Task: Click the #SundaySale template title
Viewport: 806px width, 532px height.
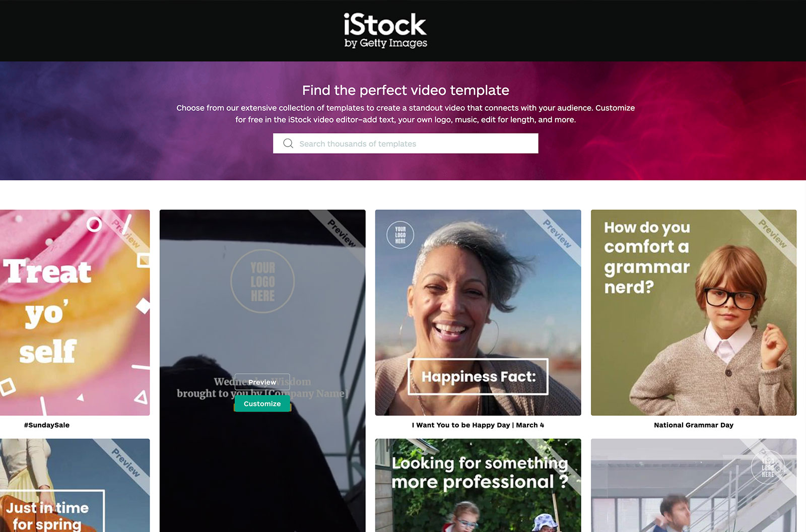Action: [47, 425]
